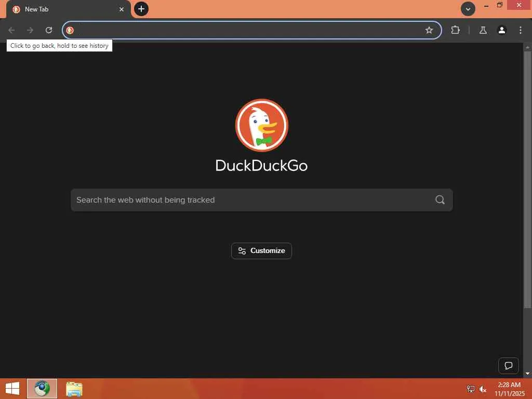Open File Explorer from taskbar
The width and height of the screenshot is (532, 399).
(x=74, y=389)
